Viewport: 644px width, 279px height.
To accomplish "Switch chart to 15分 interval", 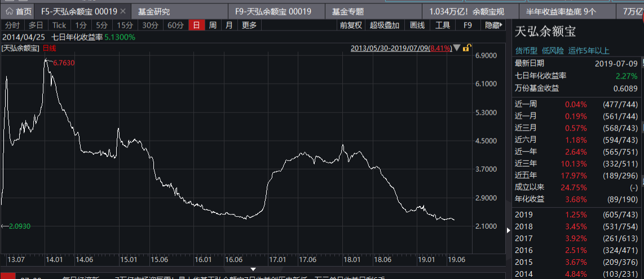I will coord(125,25).
